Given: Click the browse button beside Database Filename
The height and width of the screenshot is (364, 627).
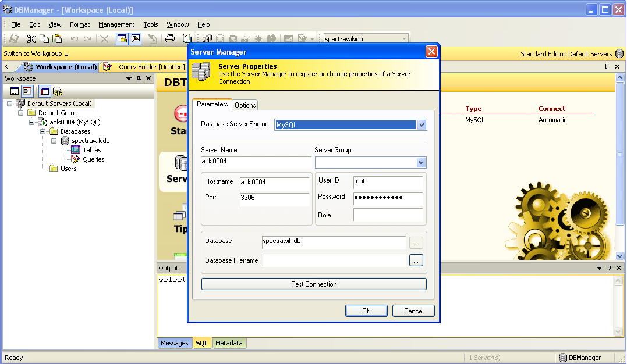Looking at the screenshot, I should [x=416, y=260].
